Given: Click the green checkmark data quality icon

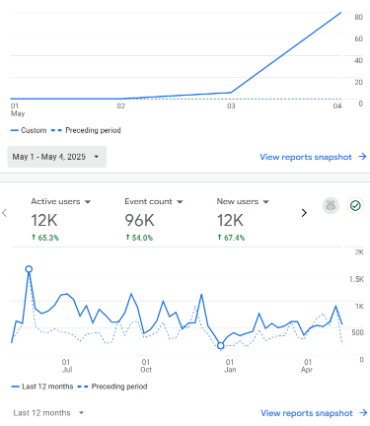Looking at the screenshot, I should pos(355,206).
